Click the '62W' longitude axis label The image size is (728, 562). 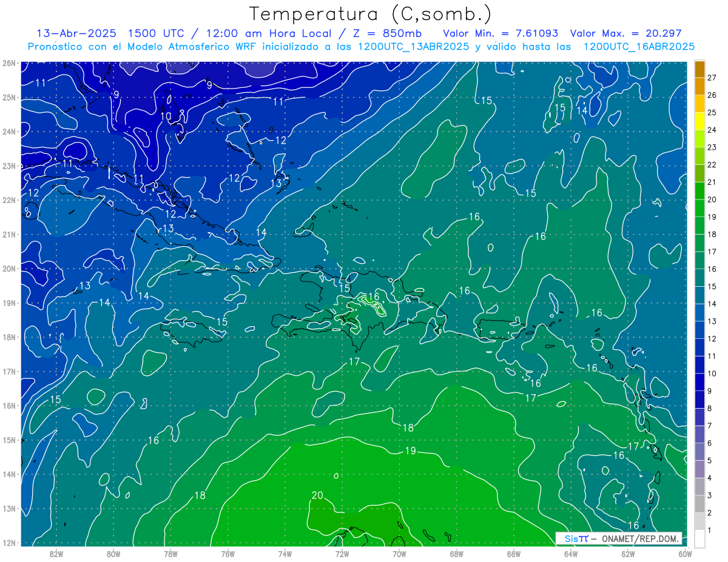(x=628, y=554)
